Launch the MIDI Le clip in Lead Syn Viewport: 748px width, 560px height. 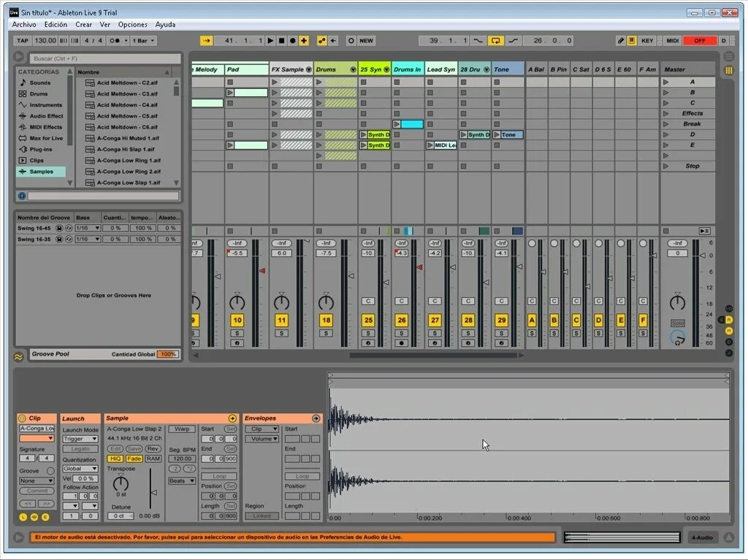[x=430, y=145]
